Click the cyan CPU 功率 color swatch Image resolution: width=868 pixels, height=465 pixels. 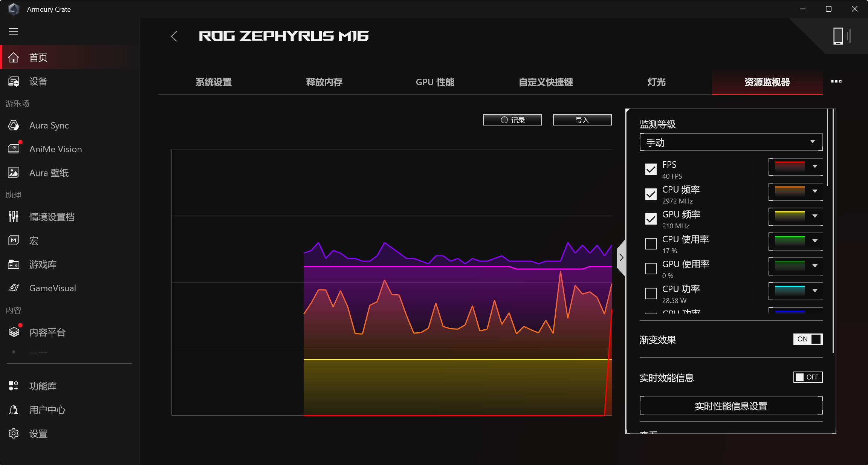tap(790, 291)
